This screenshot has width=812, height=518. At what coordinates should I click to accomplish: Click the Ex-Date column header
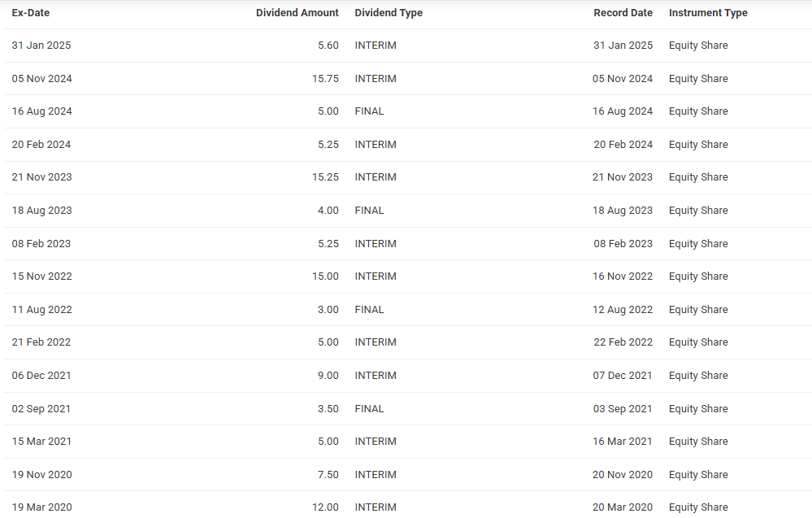coord(31,13)
